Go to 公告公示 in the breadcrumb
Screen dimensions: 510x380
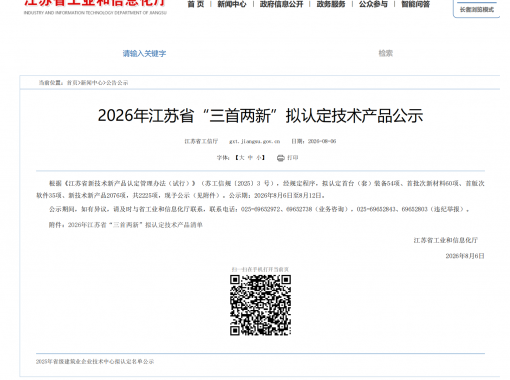117,83
